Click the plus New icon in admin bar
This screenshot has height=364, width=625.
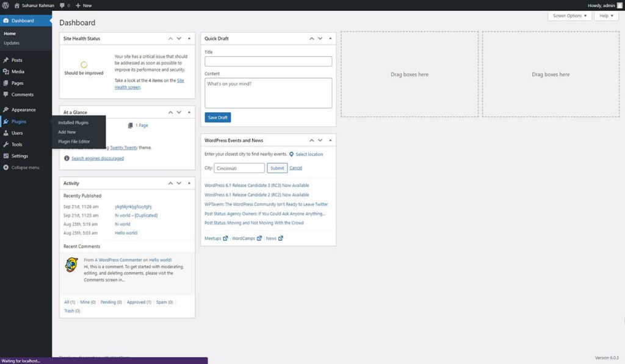coord(78,5)
